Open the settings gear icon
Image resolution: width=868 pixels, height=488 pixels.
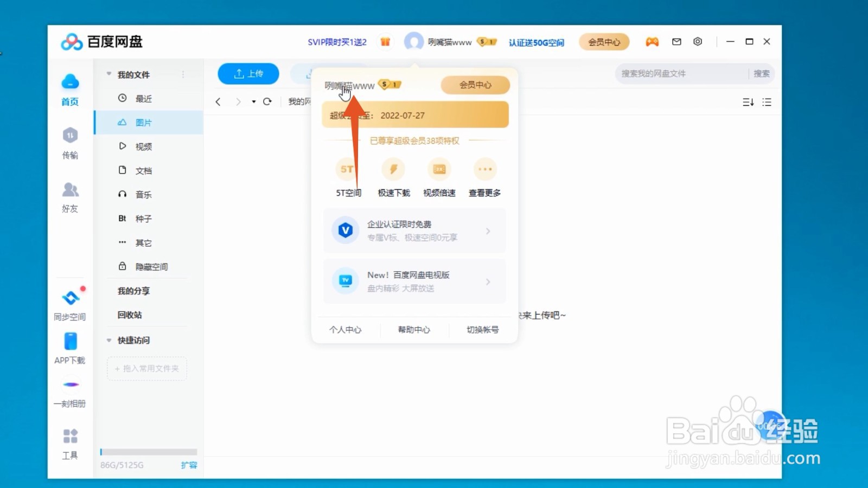pos(698,41)
